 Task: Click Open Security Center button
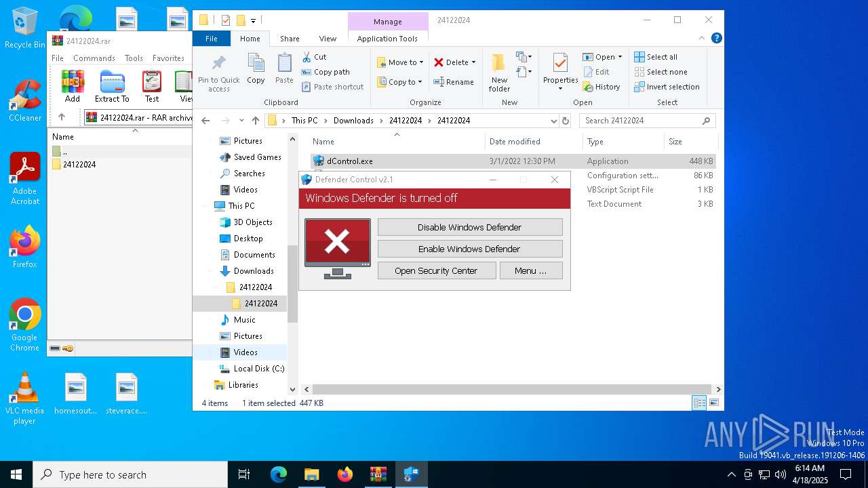pos(436,270)
